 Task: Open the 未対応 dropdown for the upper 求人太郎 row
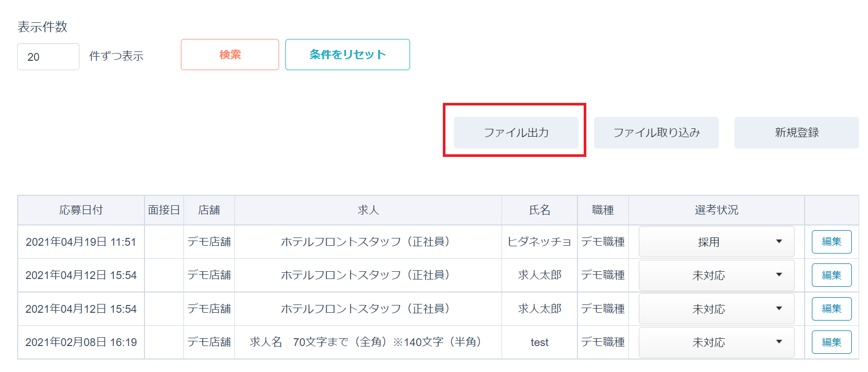tap(716, 275)
